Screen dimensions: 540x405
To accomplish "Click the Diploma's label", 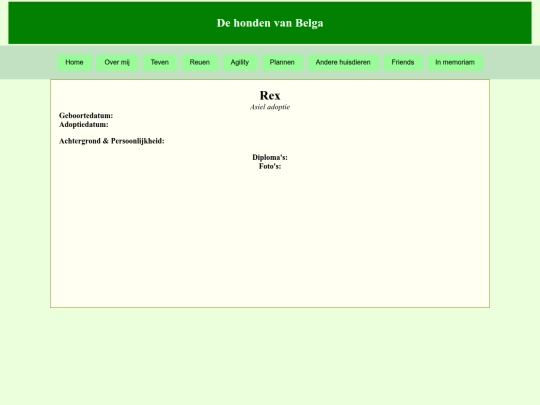I will tap(270, 157).
